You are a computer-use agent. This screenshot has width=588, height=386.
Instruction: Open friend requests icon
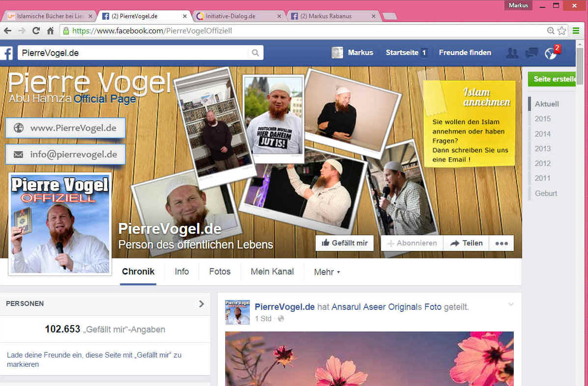click(x=512, y=53)
